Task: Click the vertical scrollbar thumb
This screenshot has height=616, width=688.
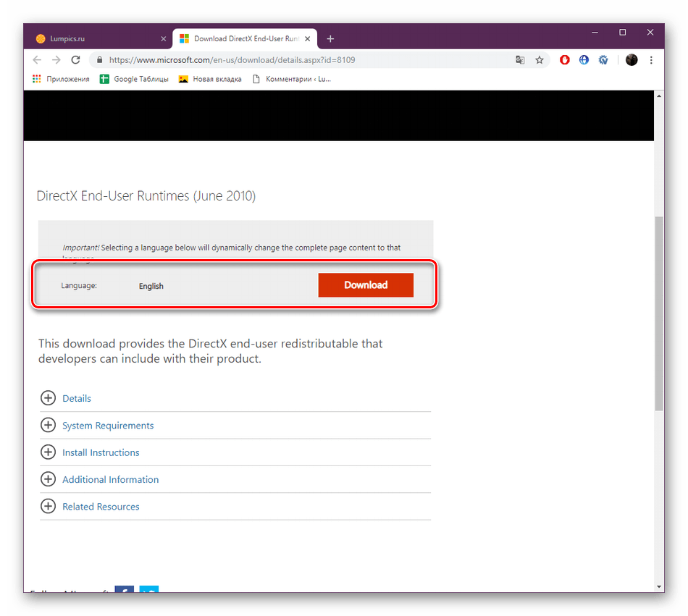Action: (x=659, y=313)
